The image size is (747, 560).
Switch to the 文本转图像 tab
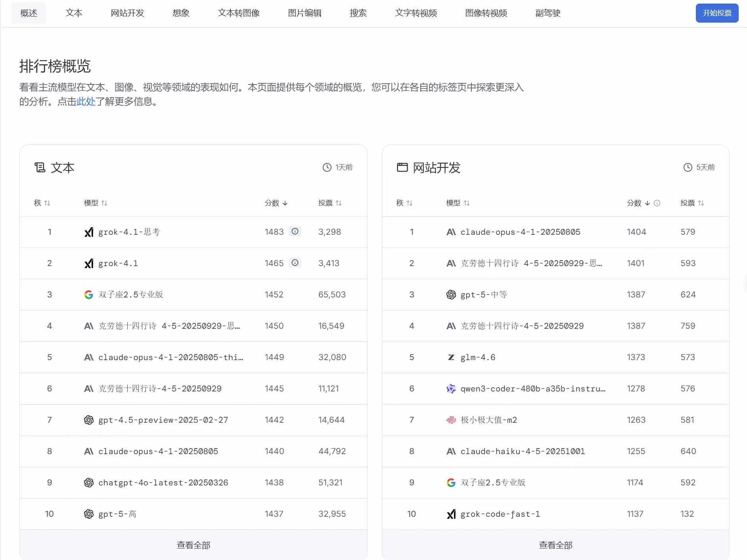pos(239,13)
